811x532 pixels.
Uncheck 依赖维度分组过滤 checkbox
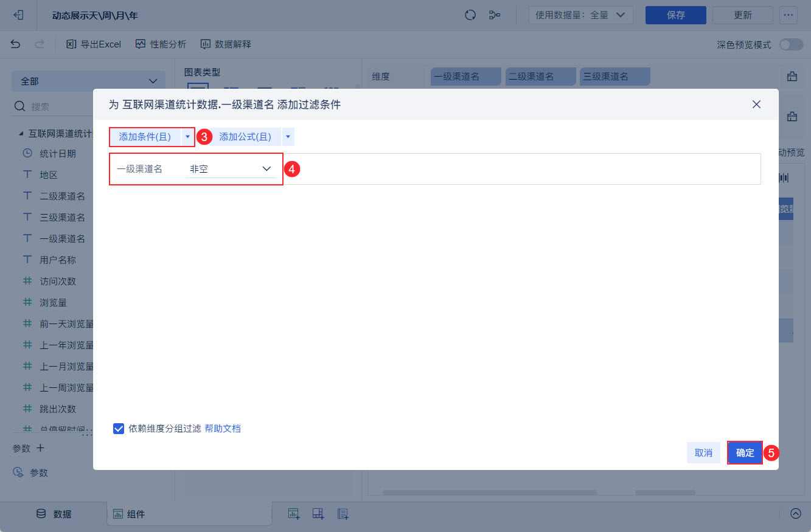click(119, 429)
